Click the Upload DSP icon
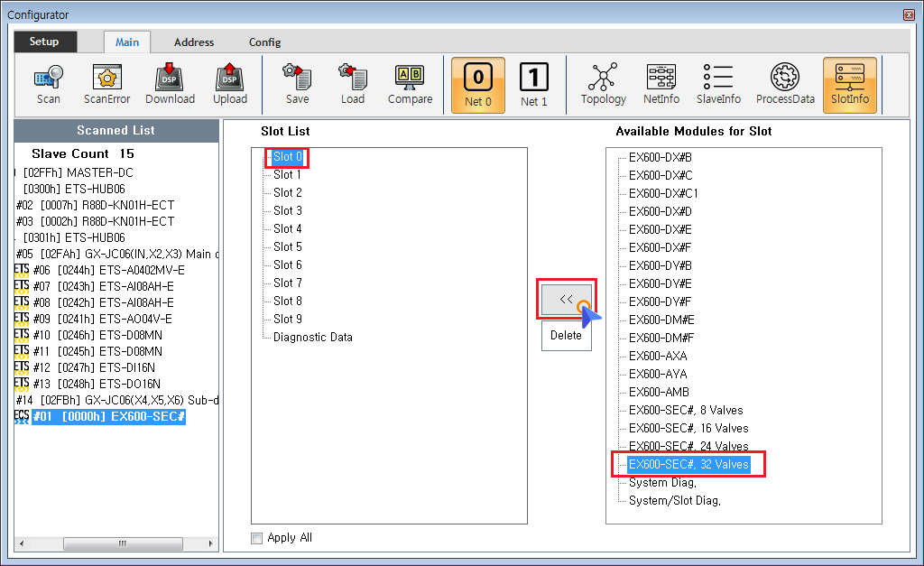Viewport: 924px width, 566px height. pos(230,85)
